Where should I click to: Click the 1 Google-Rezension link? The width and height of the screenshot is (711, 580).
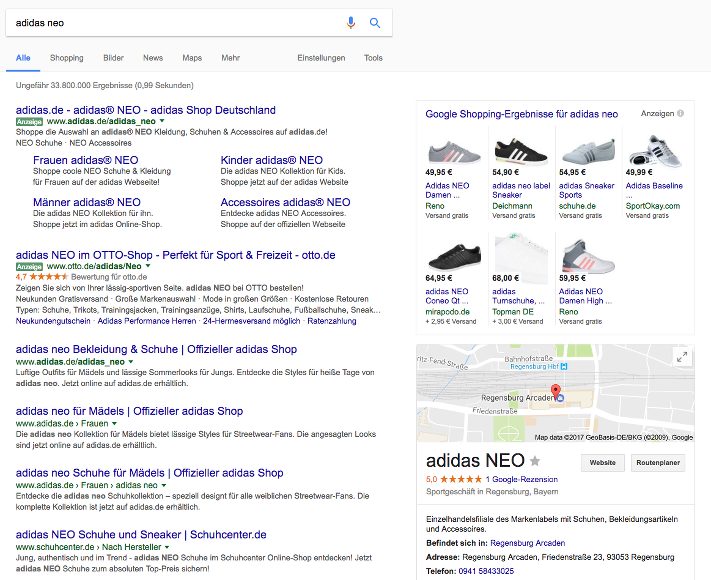(521, 479)
